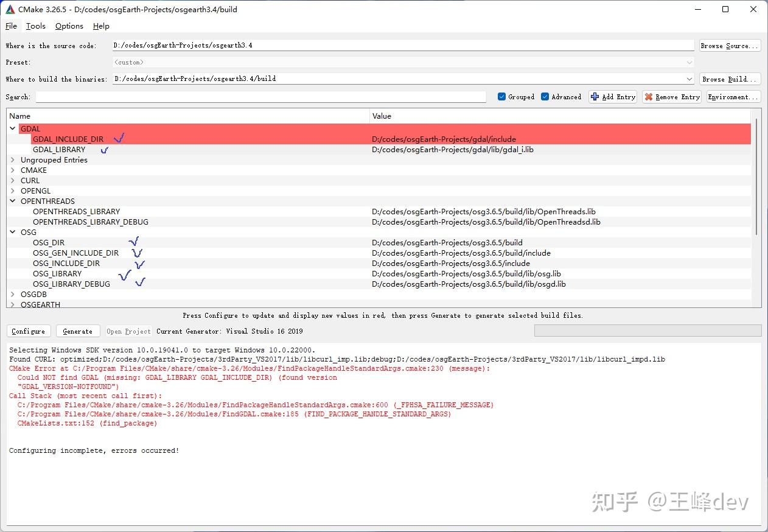The height and width of the screenshot is (532, 768).
Task: Open the File menu
Action: click(11, 26)
